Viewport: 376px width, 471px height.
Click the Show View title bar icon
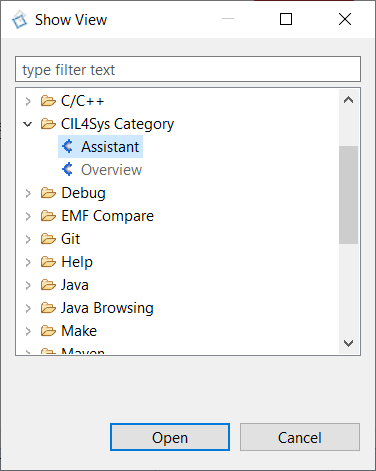[x=20, y=20]
